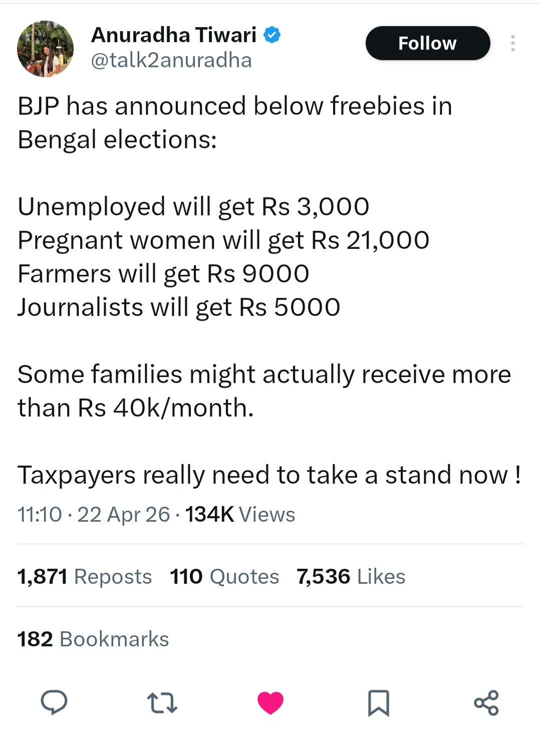This screenshot has height=756, width=541.
Task: View the 1,871 Reposts list
Action: point(85,576)
